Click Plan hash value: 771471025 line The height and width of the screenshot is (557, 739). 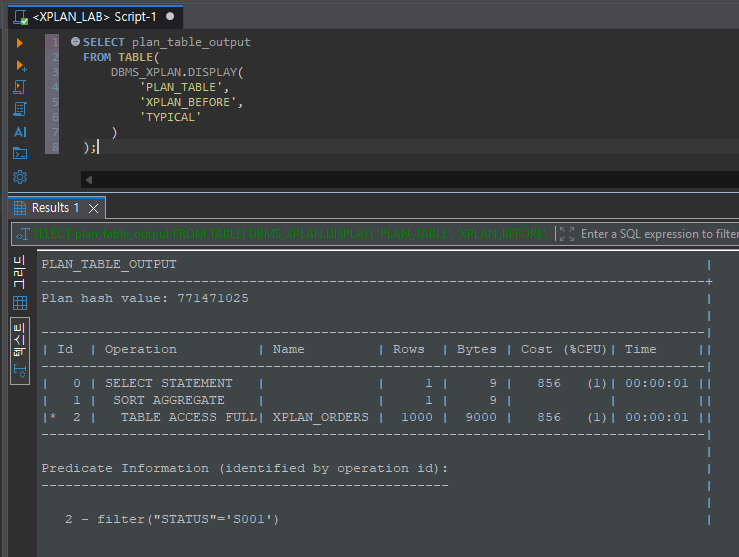[x=145, y=298]
